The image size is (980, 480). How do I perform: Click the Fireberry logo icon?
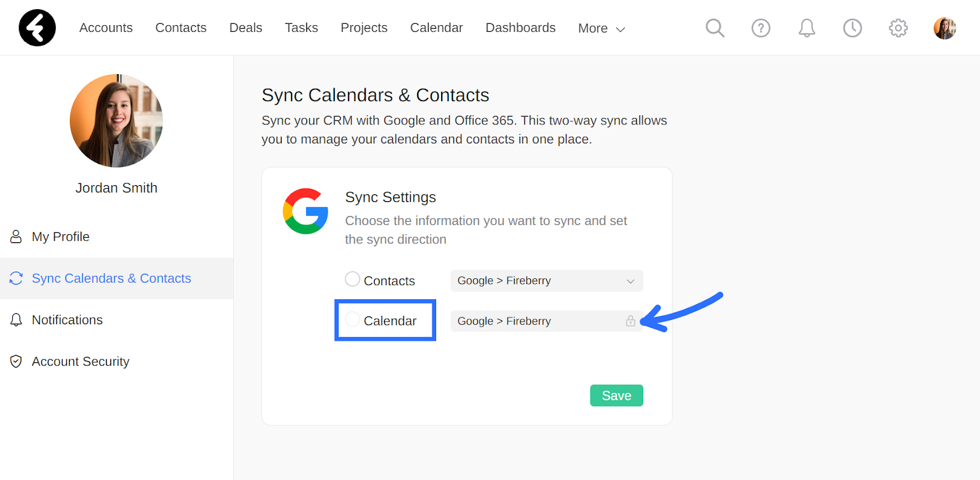[37, 28]
